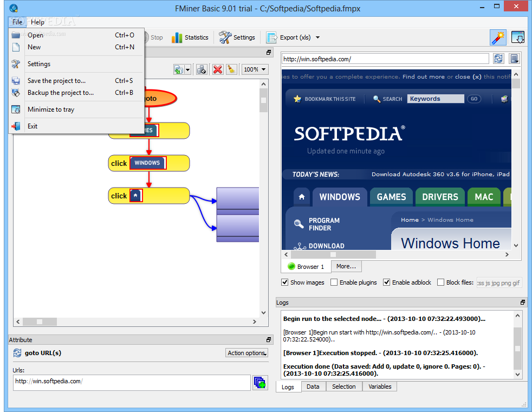Viewport: 532px width, 412px height.
Task: Click the Block files extensions field
Action: pos(499,282)
